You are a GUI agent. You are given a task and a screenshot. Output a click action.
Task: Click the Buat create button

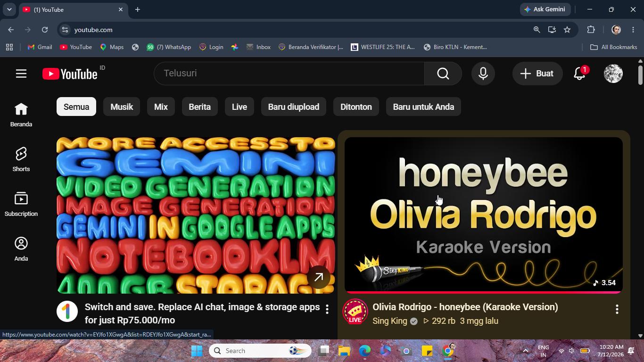pyautogui.click(x=537, y=74)
